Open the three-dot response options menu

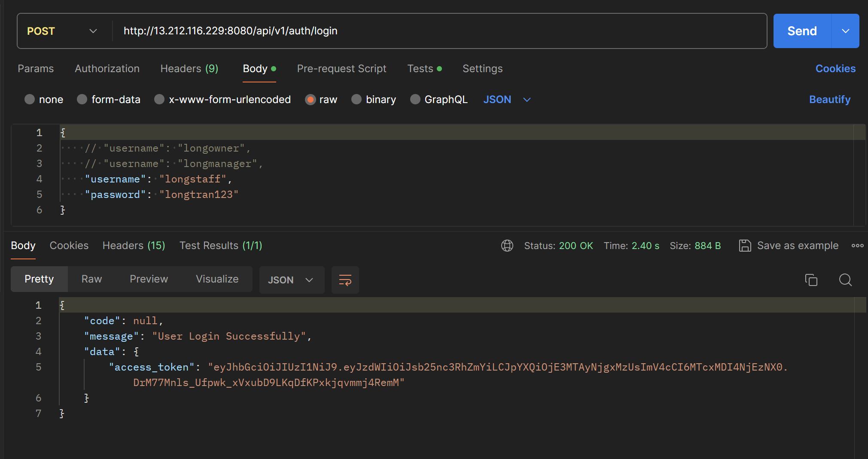coord(857,246)
